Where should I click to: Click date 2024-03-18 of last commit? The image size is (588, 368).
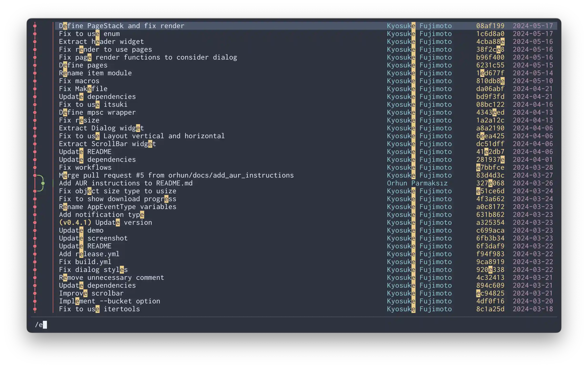(x=532, y=309)
